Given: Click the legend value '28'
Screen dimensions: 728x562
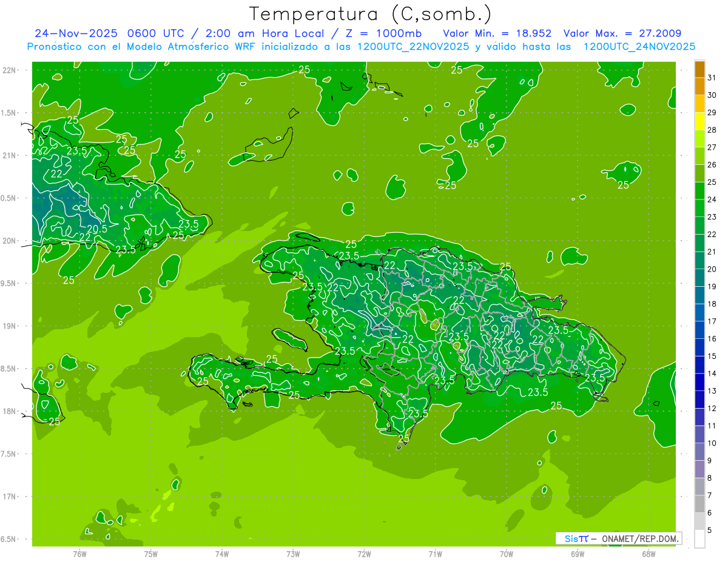Looking at the screenshot, I should click(712, 130).
